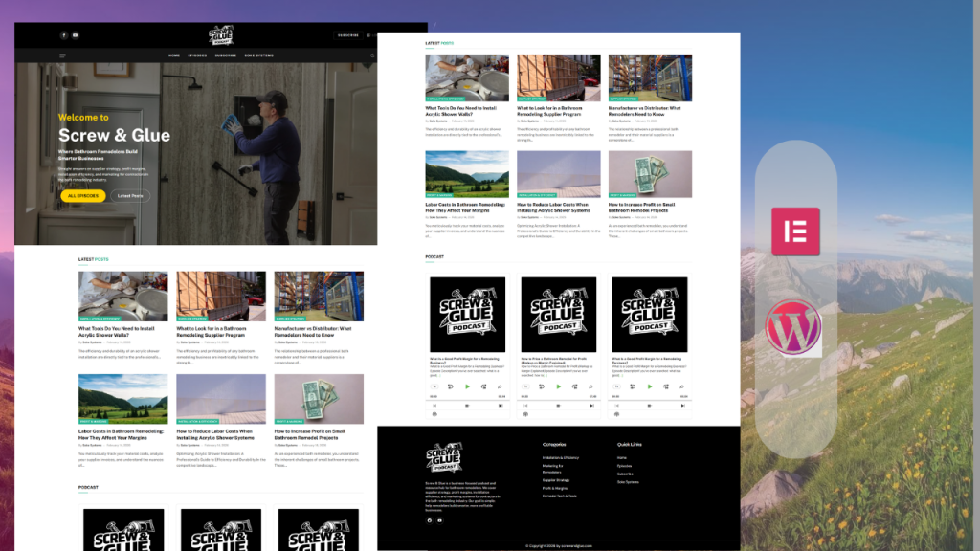Open the Profit & Margins footer category
This screenshot has width=980, height=551.
[x=555, y=489]
